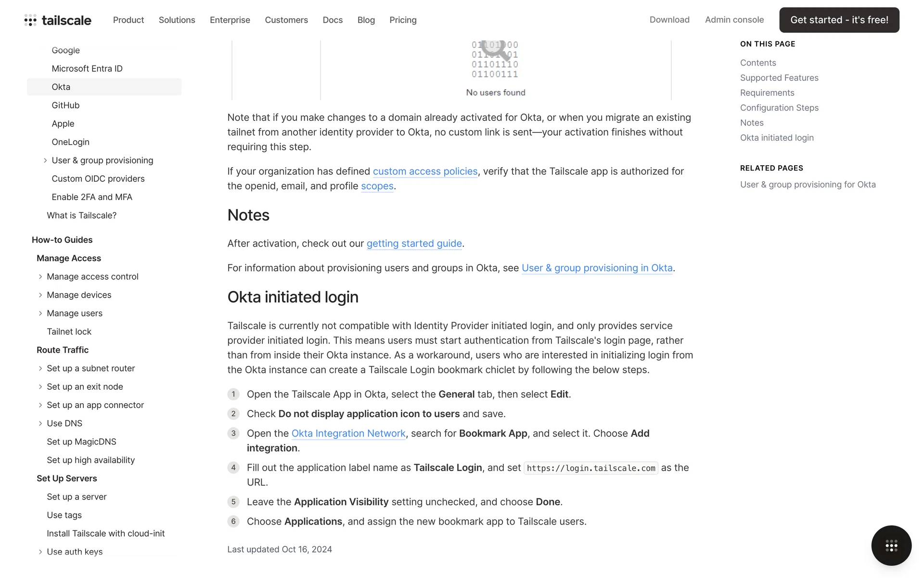Expand Manage devices tree item
The height and width of the screenshot is (578, 924).
[40, 295]
